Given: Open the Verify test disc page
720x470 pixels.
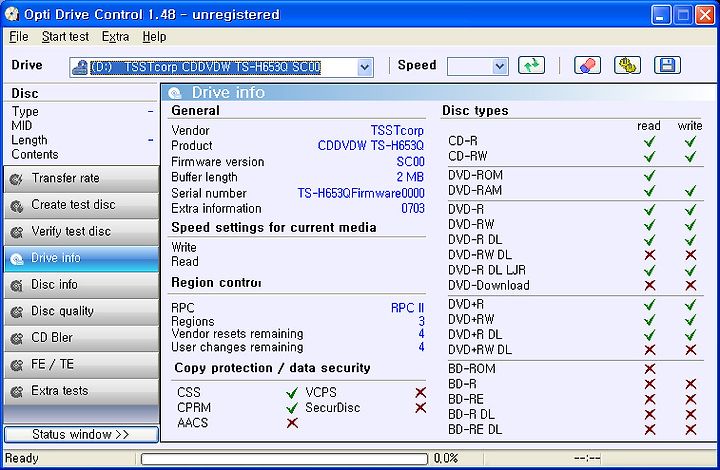Looking at the screenshot, I should [x=81, y=232].
